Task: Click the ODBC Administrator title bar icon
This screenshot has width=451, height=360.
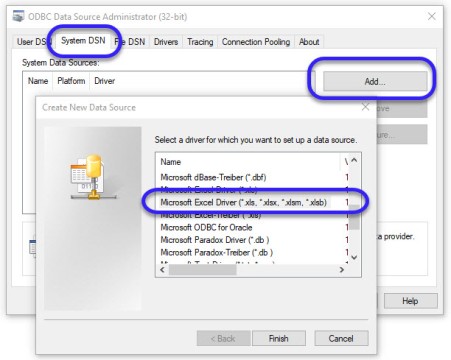Action: [x=18, y=16]
